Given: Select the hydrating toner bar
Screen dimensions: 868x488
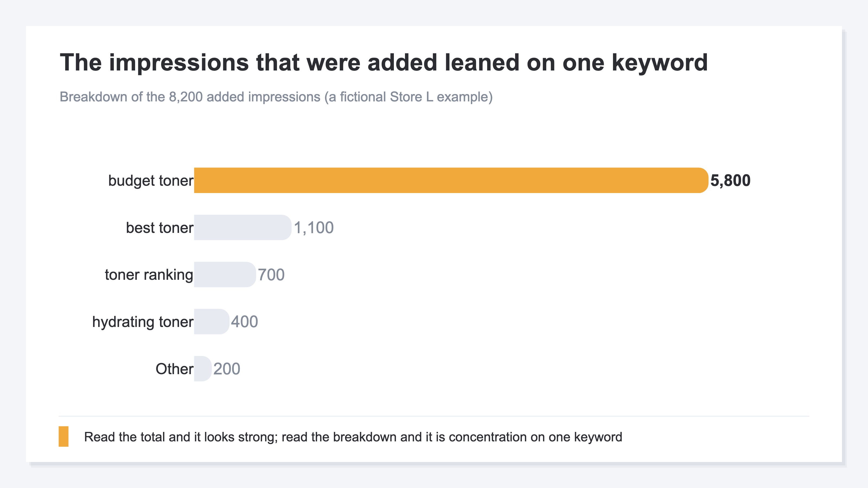Looking at the screenshot, I should 212,322.
